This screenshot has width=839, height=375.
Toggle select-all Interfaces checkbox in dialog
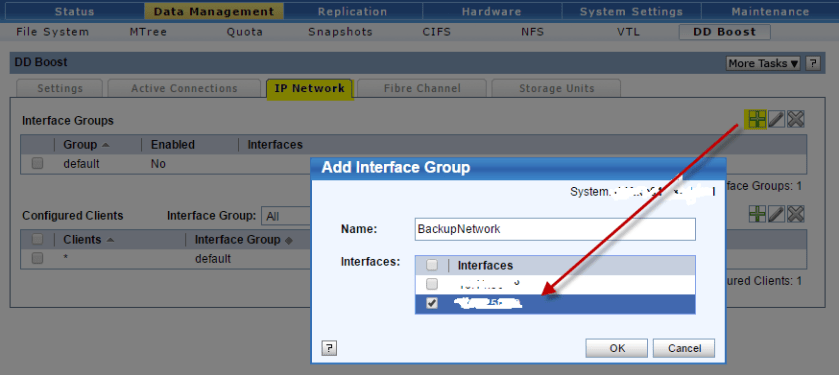pyautogui.click(x=432, y=265)
